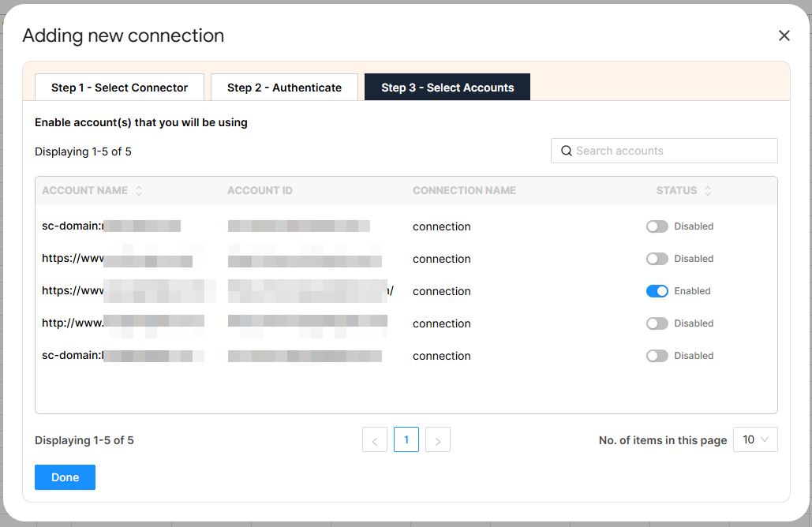Switch to Step 2 - Authenticate tab
The width and height of the screenshot is (812, 527).
point(284,88)
